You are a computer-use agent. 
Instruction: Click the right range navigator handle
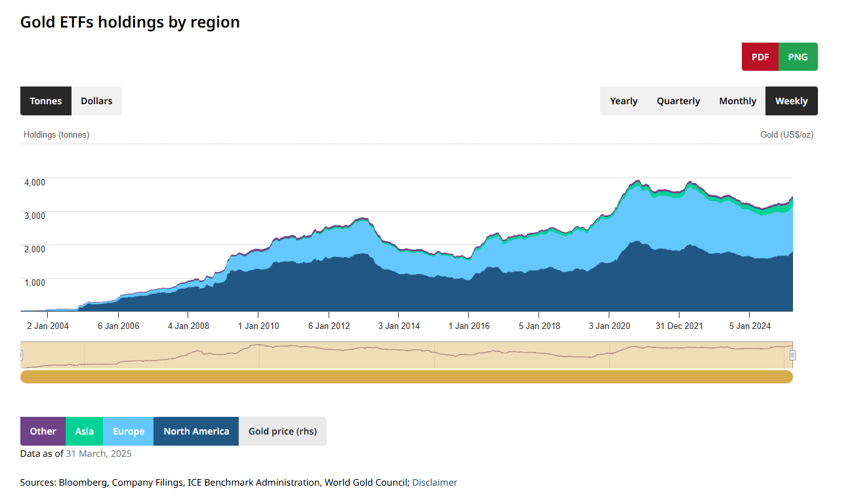coord(792,355)
